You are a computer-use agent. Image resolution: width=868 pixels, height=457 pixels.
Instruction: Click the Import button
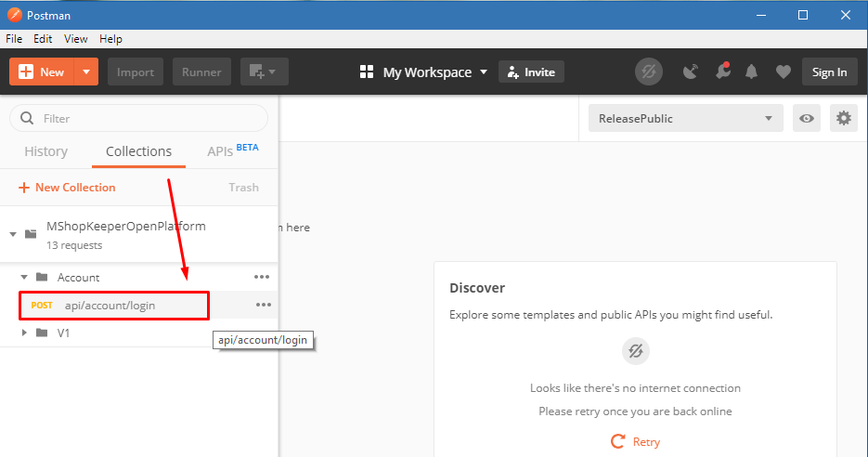[x=135, y=72]
